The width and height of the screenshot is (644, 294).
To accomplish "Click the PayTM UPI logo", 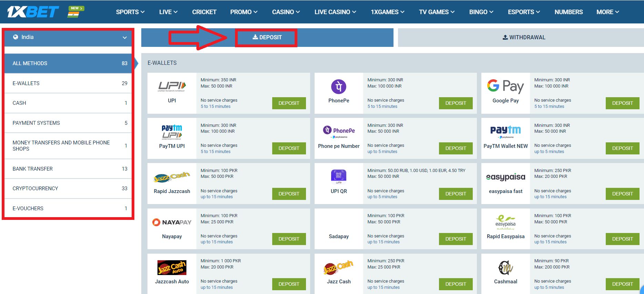I will tap(172, 132).
